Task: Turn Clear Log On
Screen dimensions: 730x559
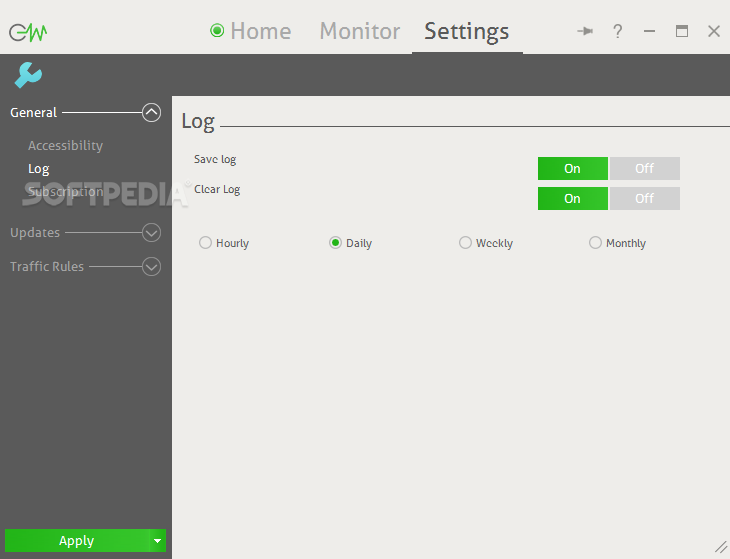Action: (x=573, y=199)
